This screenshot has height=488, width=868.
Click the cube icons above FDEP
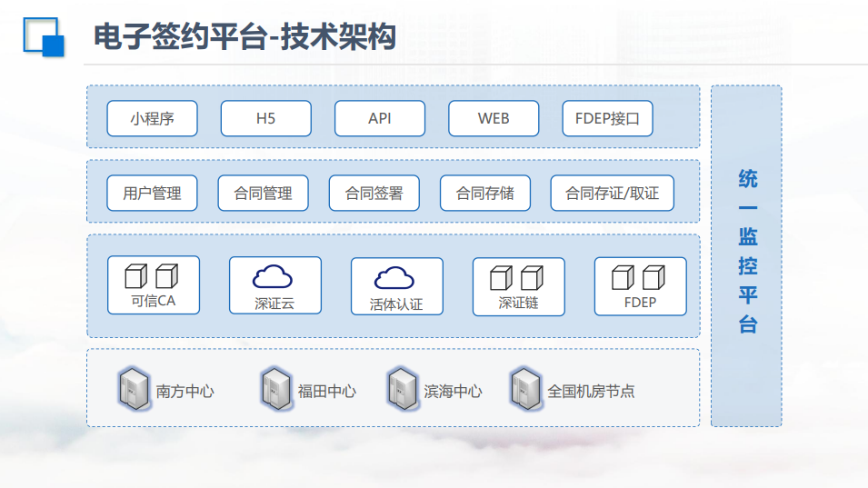[x=638, y=277]
